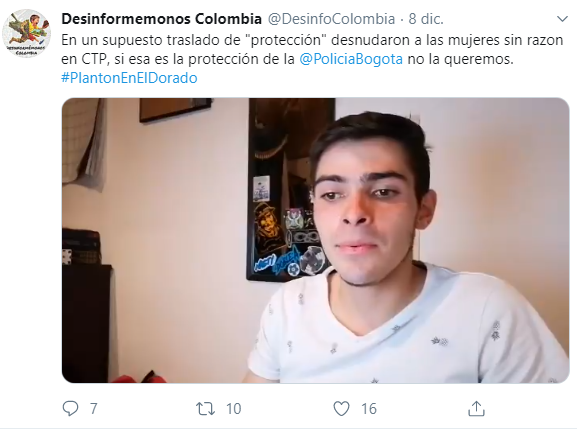577x437 pixels.
Task: Open the Desinformemonos Colombia profile avatar
Action: tap(26, 33)
